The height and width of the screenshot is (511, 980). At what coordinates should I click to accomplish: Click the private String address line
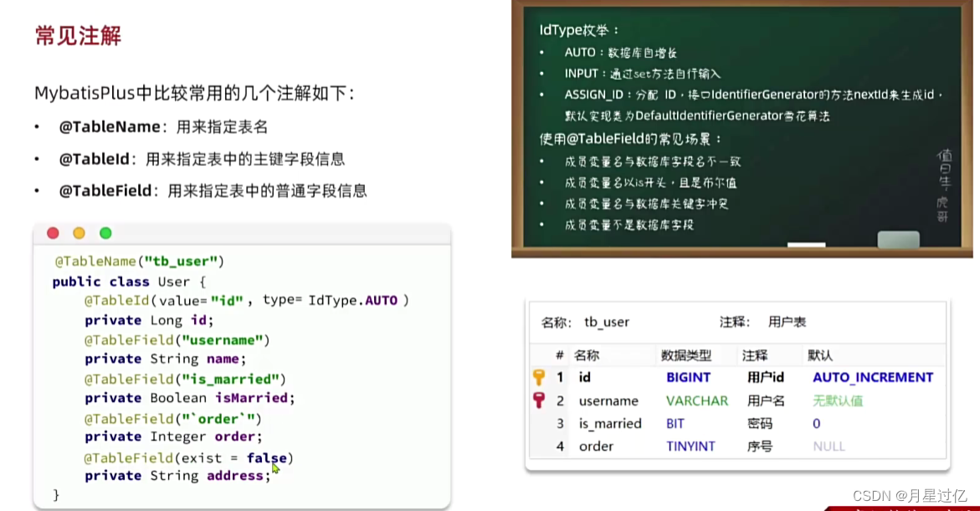coord(177,476)
